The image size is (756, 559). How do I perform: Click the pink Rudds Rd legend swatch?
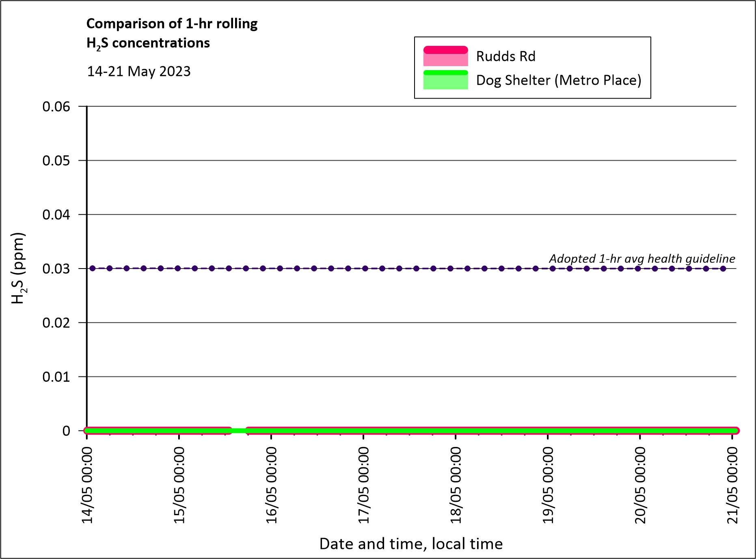[445, 56]
